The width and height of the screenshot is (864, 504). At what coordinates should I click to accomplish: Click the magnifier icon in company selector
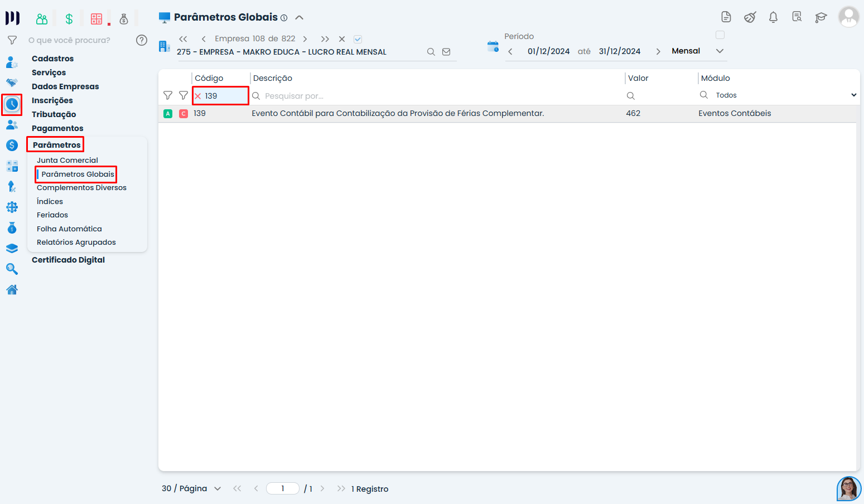coord(431,52)
